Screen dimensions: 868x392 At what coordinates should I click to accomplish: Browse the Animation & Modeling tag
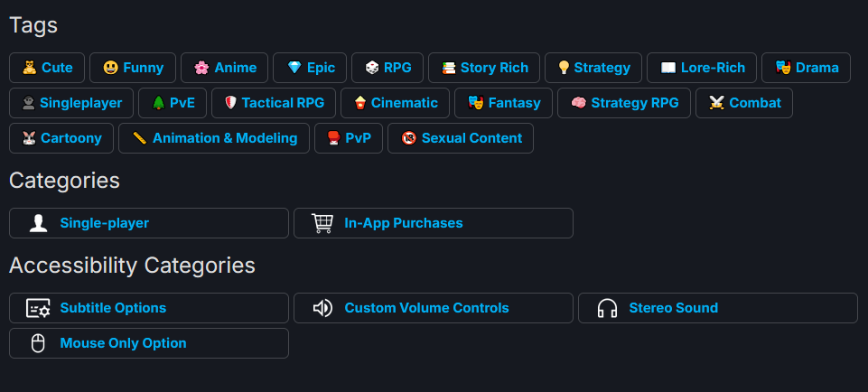(x=214, y=138)
